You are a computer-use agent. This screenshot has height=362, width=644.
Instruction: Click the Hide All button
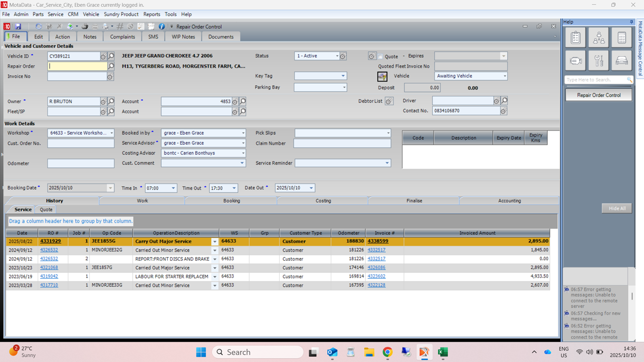click(x=616, y=209)
